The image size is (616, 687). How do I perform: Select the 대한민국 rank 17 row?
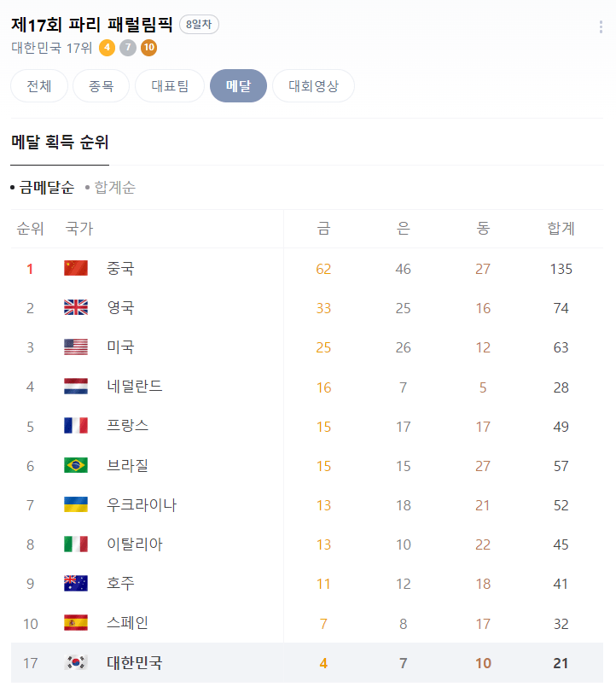click(x=307, y=663)
